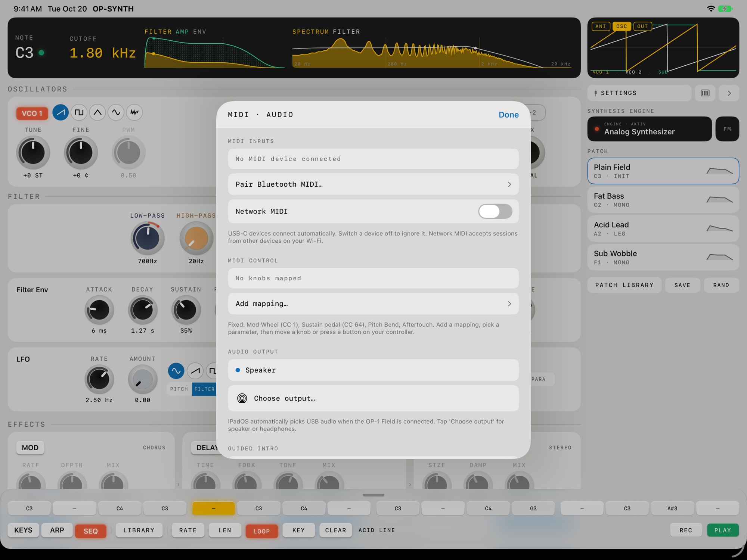747x560 pixels.
Task: Choose the sine LFO shape
Action: pos(176,371)
